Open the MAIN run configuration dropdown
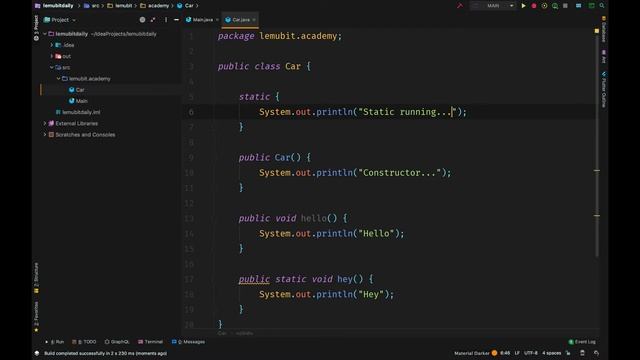Screen dimensions: 640x360 pos(492,6)
